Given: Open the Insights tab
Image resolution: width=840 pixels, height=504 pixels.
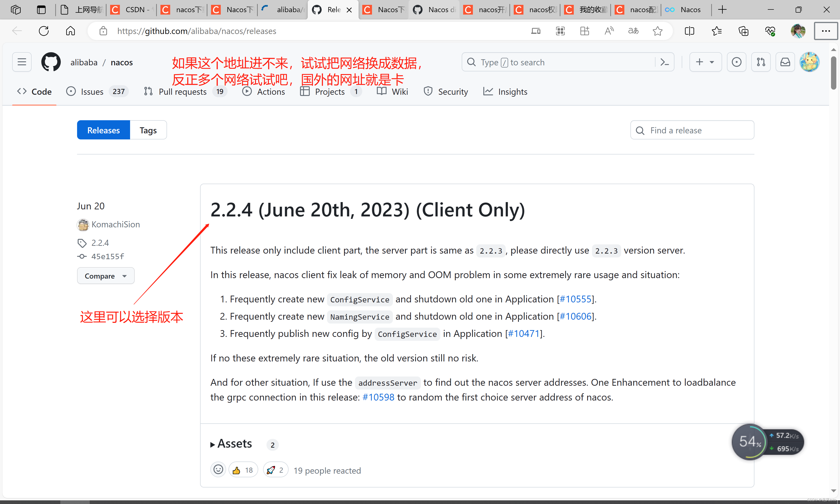Looking at the screenshot, I should pos(505,91).
